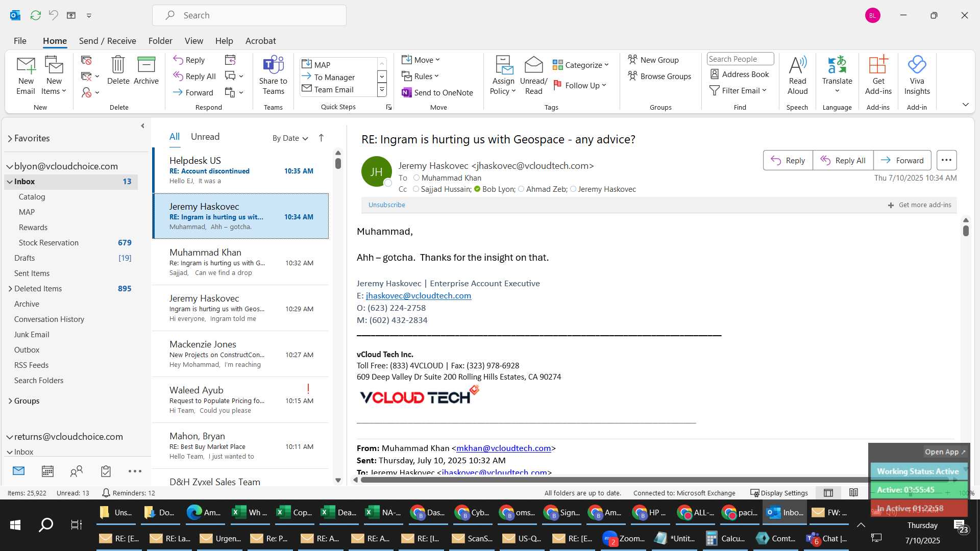The image size is (980, 551).
Task: Open Viva Insights
Action: tap(917, 76)
